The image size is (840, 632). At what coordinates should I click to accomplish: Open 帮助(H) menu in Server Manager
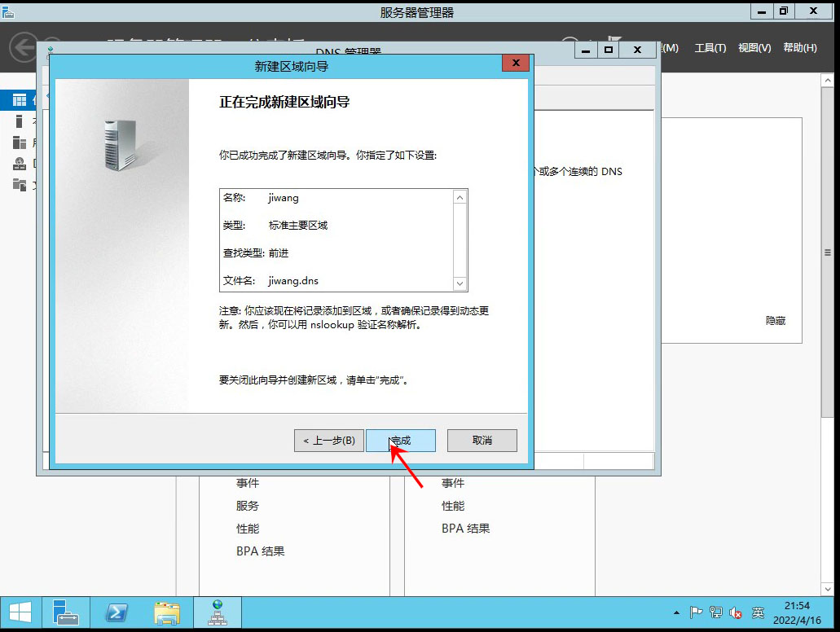pos(800,48)
